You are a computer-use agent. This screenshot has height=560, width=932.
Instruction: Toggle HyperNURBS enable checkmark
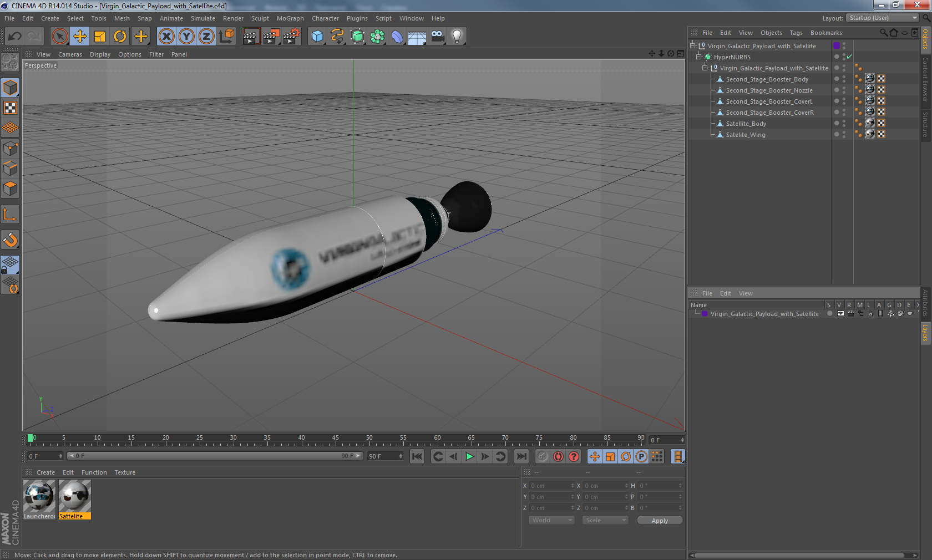click(x=849, y=57)
